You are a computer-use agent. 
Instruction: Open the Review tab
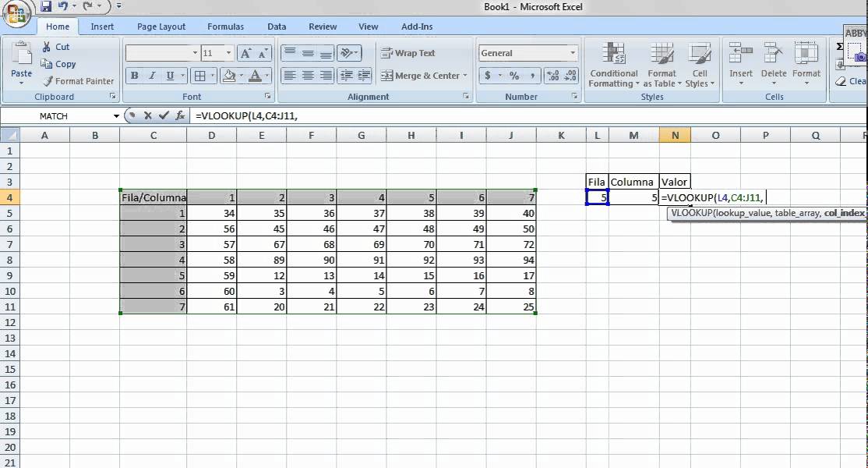(x=323, y=27)
